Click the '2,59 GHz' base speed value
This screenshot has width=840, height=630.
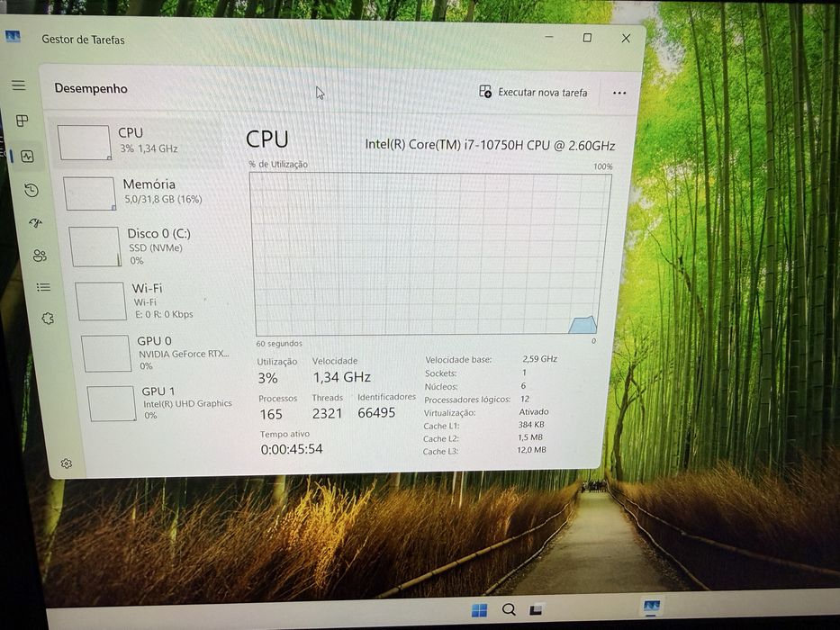coord(539,359)
